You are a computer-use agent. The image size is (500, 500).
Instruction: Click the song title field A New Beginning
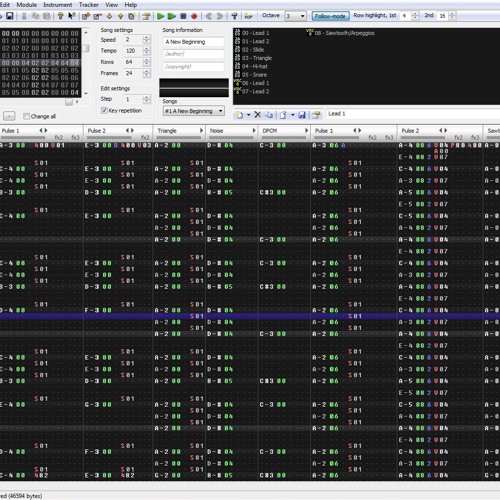194,42
